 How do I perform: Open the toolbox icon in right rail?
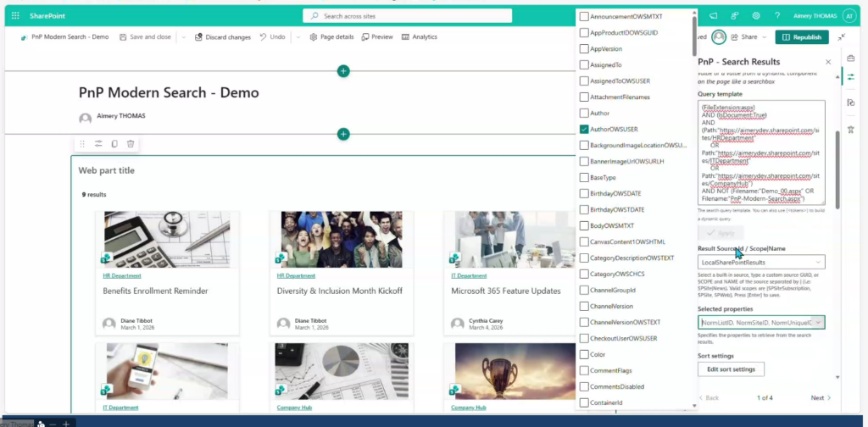click(x=850, y=58)
